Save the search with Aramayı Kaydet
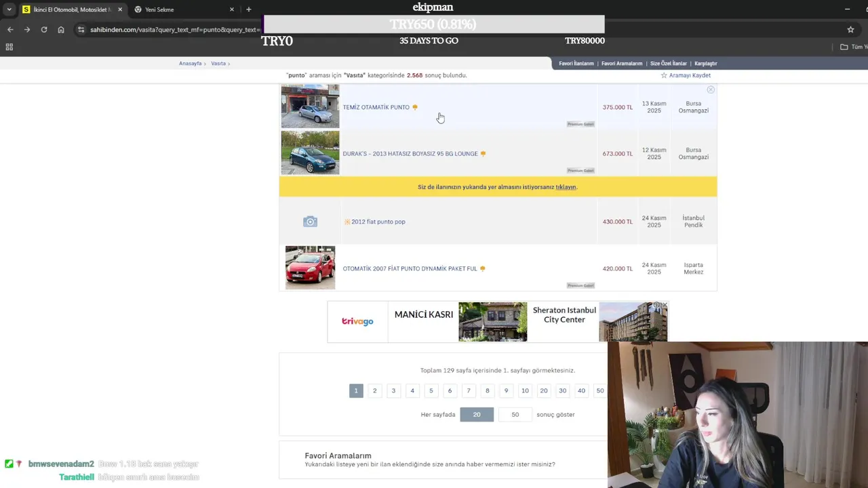 (686, 75)
